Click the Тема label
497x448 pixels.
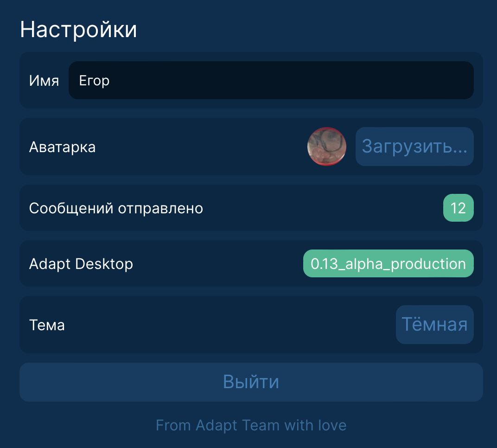tap(47, 325)
